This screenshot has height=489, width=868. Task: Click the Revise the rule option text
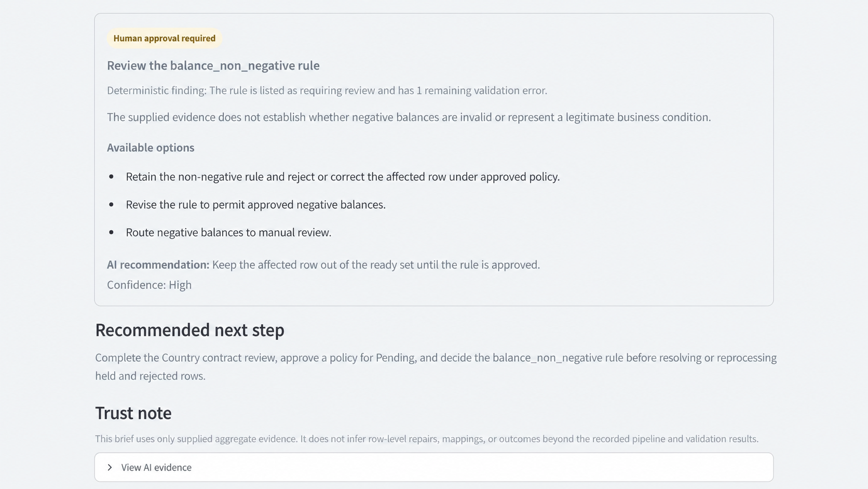coord(255,205)
